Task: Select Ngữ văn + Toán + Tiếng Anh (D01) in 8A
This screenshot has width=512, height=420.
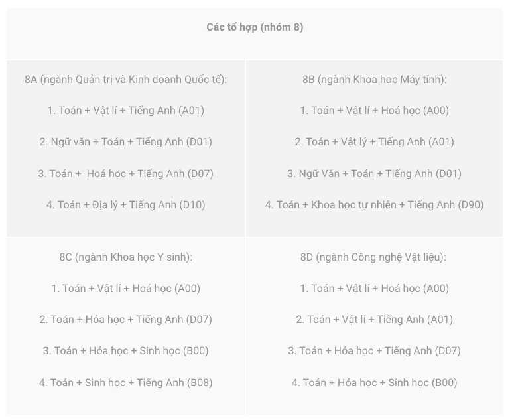Action: tap(126, 142)
